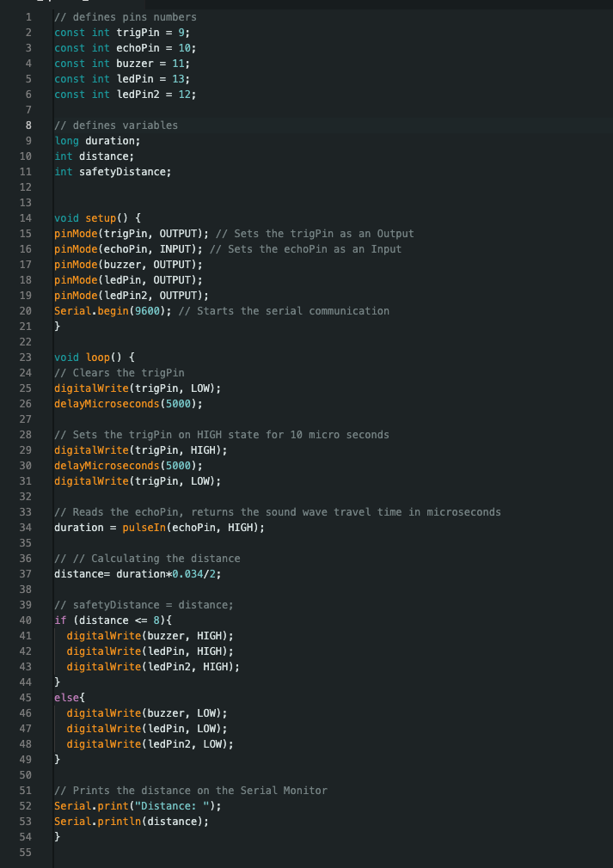Viewport: 613px width, 868px height.
Task: Click line number 23 in the gutter
Action: point(25,358)
